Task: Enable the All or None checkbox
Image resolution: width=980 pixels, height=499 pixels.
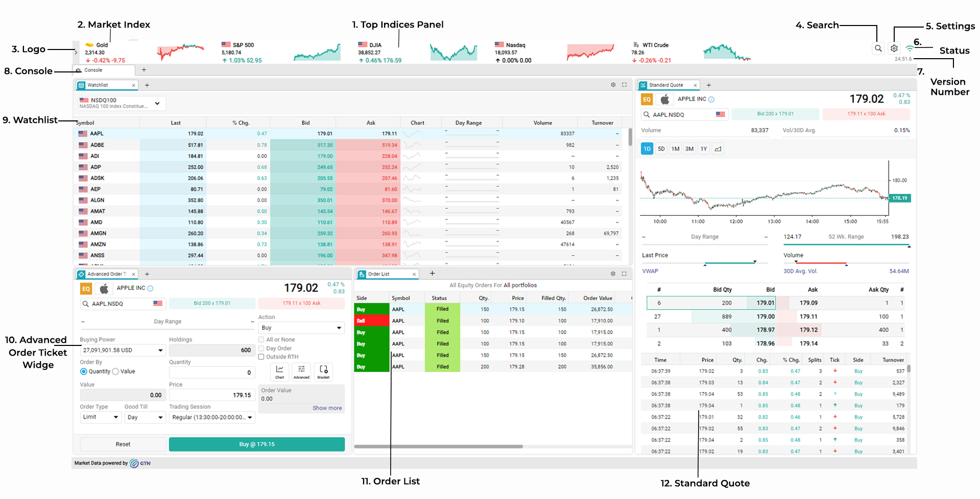Action: tap(261, 340)
